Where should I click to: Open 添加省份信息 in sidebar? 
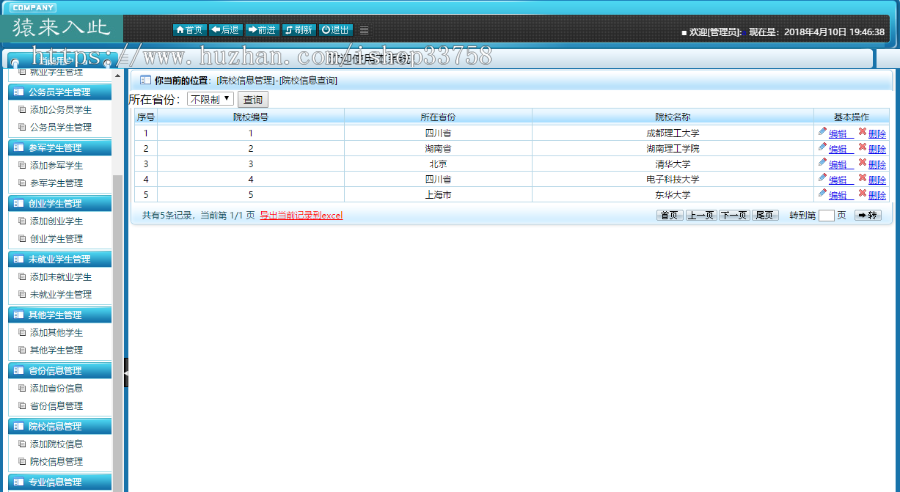(x=56, y=388)
